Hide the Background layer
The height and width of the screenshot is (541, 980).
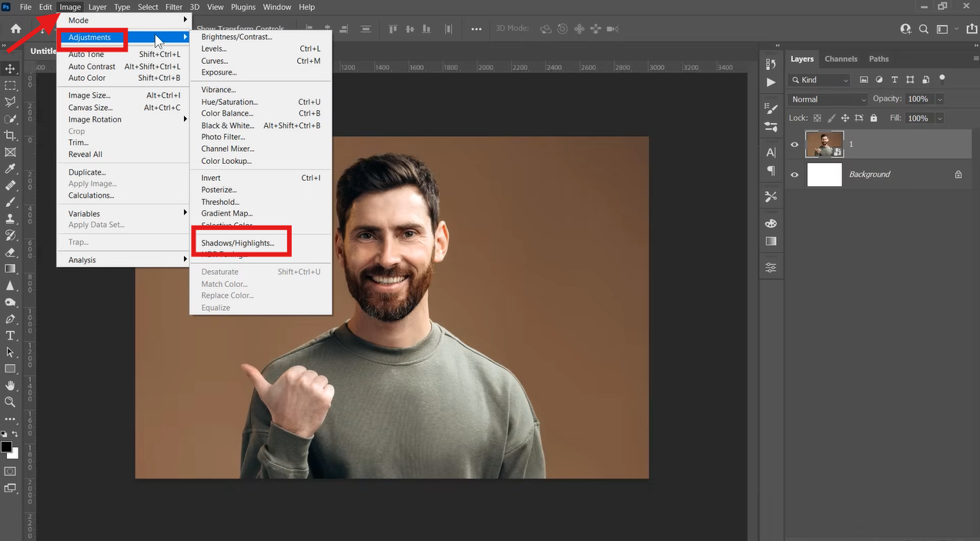(794, 174)
